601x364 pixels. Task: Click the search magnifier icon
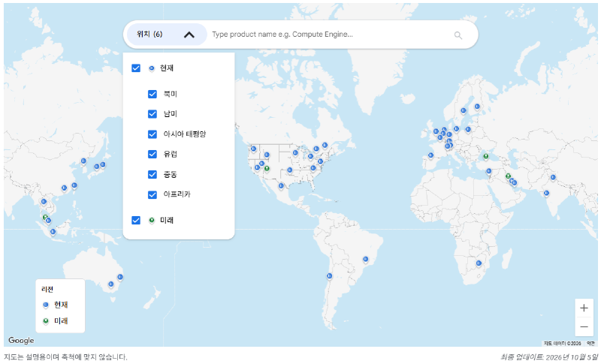(458, 35)
